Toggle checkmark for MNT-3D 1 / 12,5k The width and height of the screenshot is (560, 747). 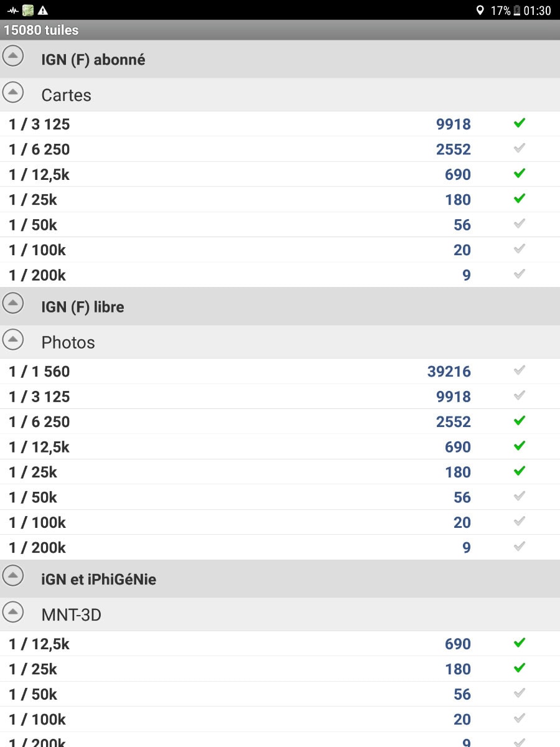tap(520, 643)
